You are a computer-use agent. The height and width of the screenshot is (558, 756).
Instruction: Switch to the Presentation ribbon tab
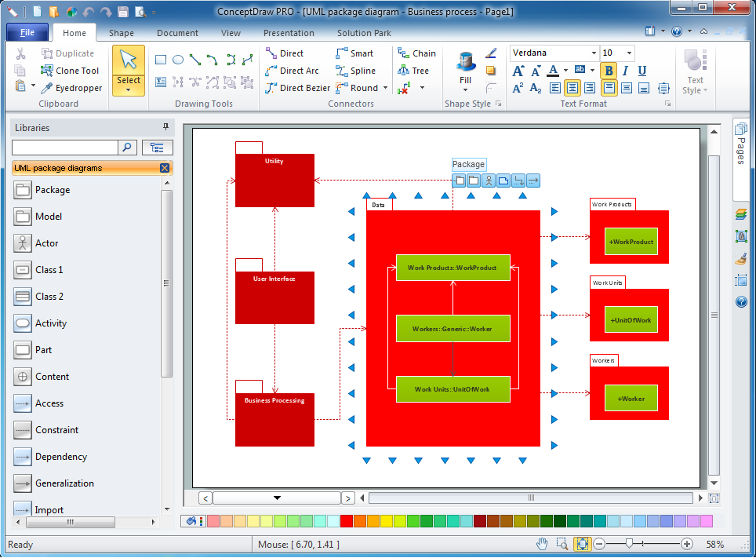click(289, 33)
